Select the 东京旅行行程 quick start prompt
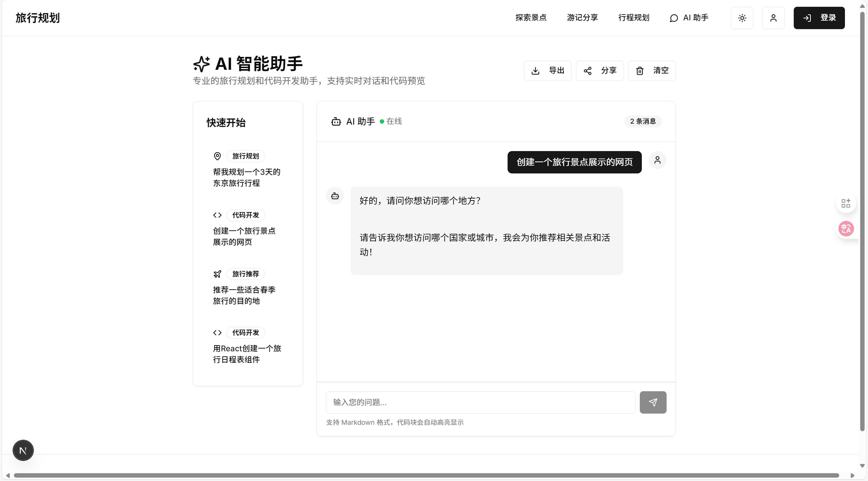The image size is (868, 481). pyautogui.click(x=247, y=177)
